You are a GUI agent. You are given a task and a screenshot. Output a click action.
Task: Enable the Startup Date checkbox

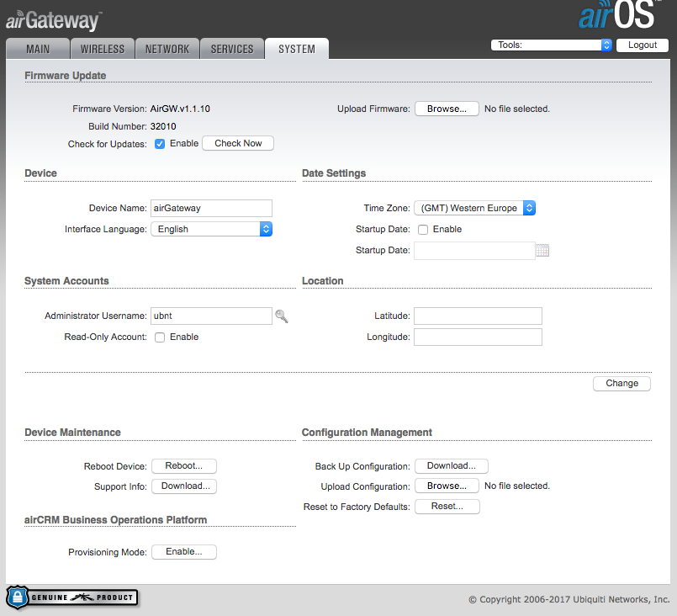click(x=423, y=230)
